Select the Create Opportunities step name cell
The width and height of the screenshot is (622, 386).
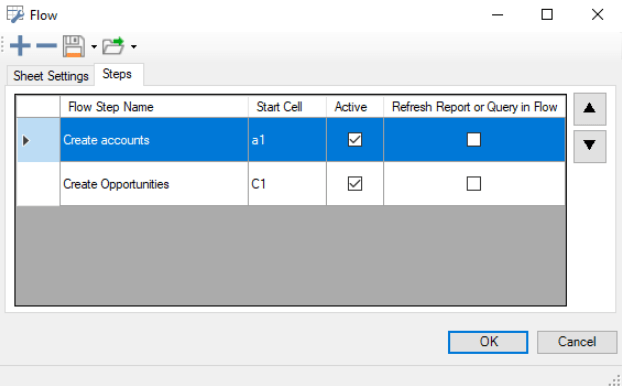point(154,184)
